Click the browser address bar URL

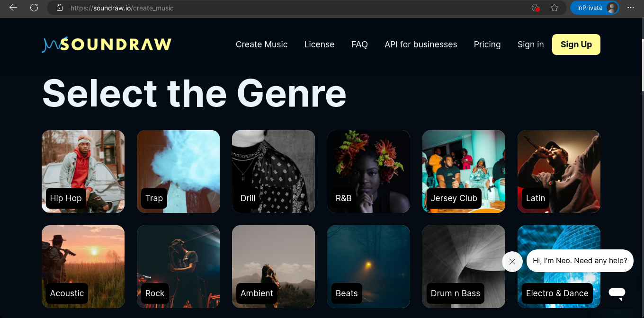[x=122, y=8]
